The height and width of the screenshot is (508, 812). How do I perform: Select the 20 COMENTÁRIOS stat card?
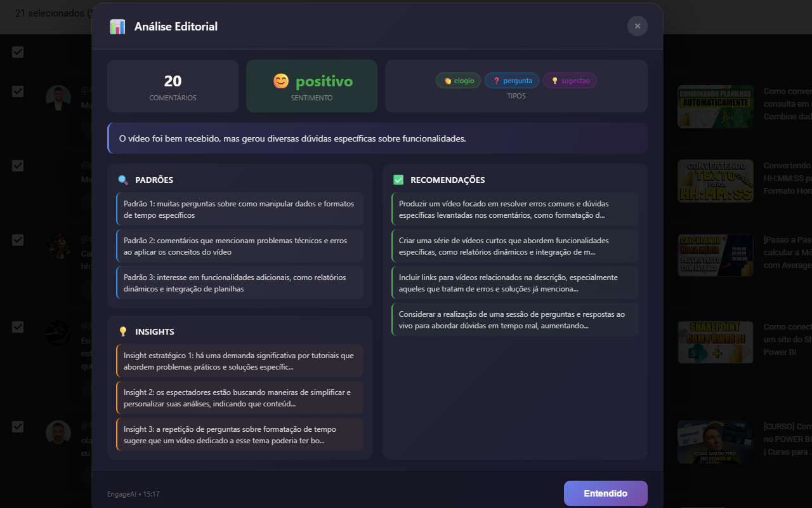[x=173, y=86]
